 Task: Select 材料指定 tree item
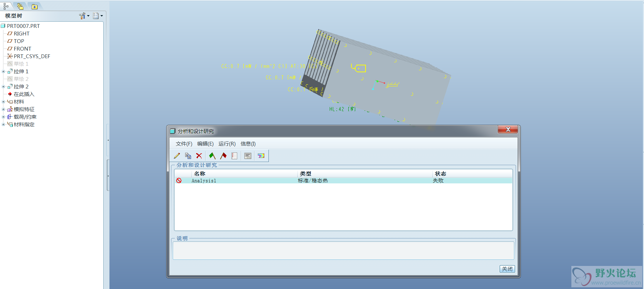pos(24,124)
